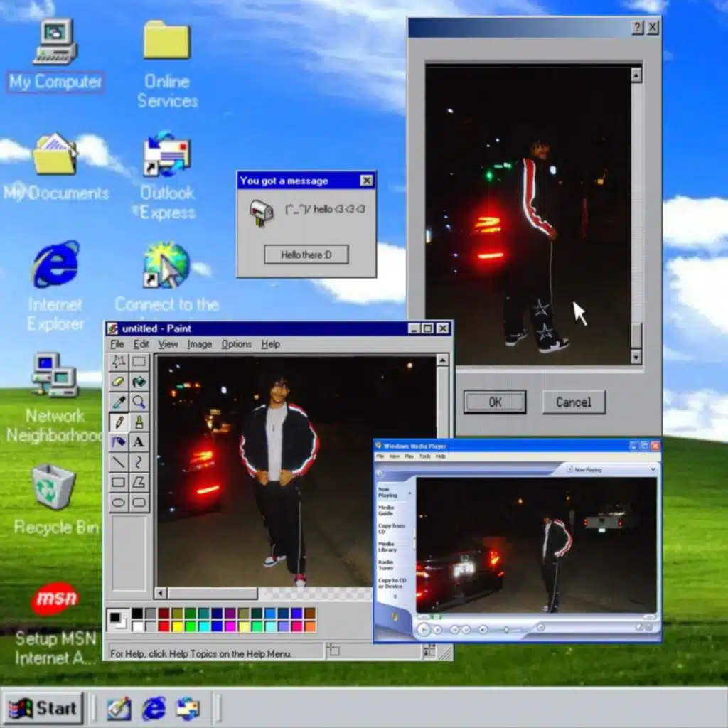
Task: Open the Internet Explorer desktop icon
Action: click(55, 265)
